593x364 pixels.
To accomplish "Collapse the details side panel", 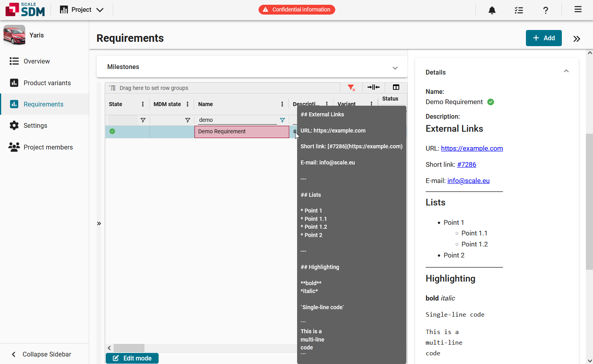I will click(576, 39).
